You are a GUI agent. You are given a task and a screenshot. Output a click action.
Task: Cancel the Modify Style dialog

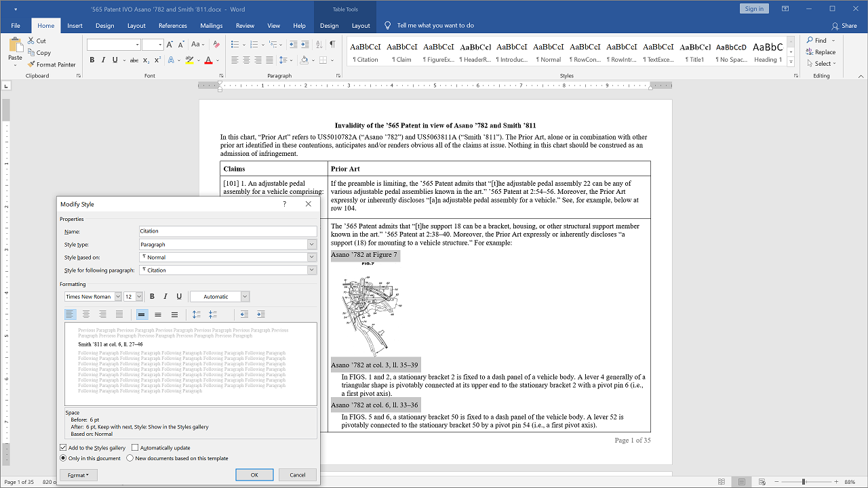298,475
